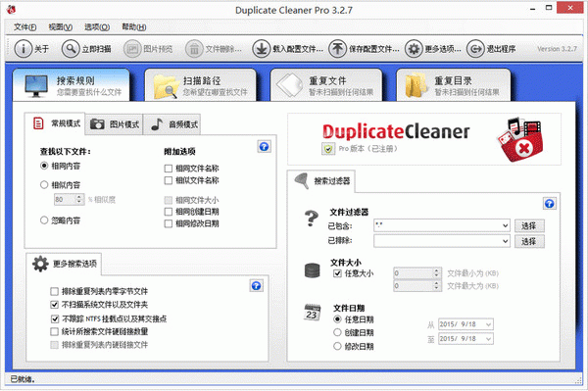Image resolution: width=588 pixels, height=391 pixels.
Task: Uncheck 不扫描系统文件以及文件夹 checkbox
Action: click(54, 305)
